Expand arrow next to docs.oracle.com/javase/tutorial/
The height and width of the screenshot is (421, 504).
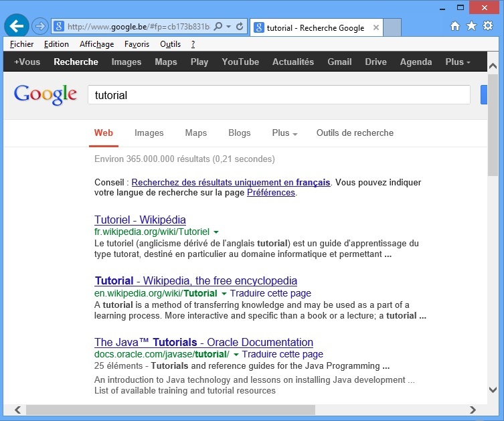coord(236,355)
